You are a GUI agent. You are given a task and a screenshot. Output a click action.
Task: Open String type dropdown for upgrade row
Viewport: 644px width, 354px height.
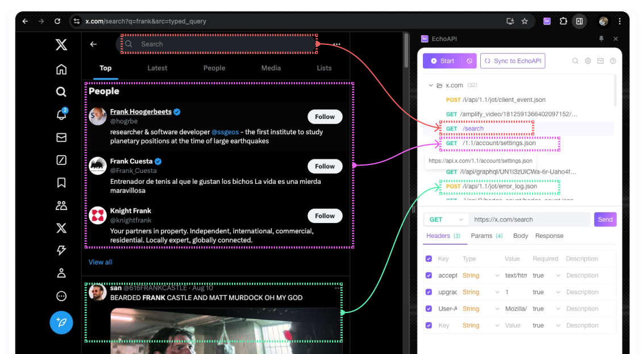(x=480, y=292)
